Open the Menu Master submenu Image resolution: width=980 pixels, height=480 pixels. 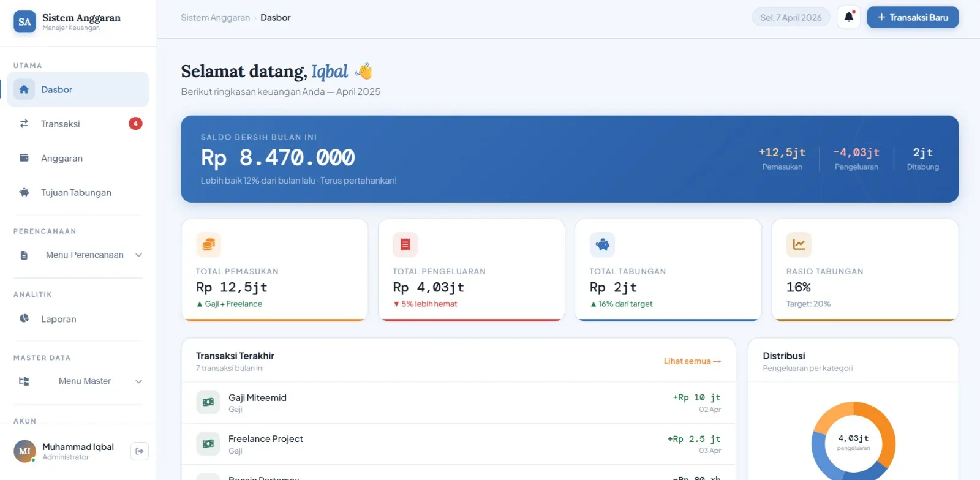coord(78,381)
